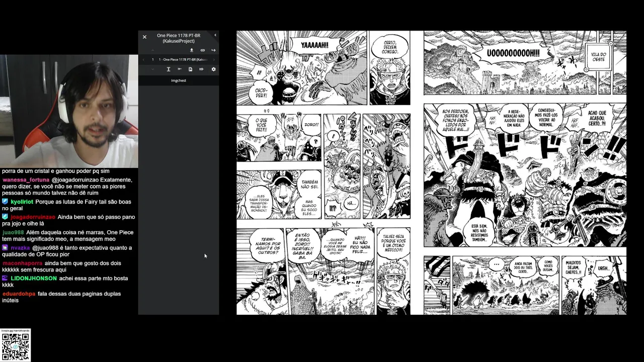The width and height of the screenshot is (644, 362).
Task: Click the left manga page
Action: click(324, 172)
